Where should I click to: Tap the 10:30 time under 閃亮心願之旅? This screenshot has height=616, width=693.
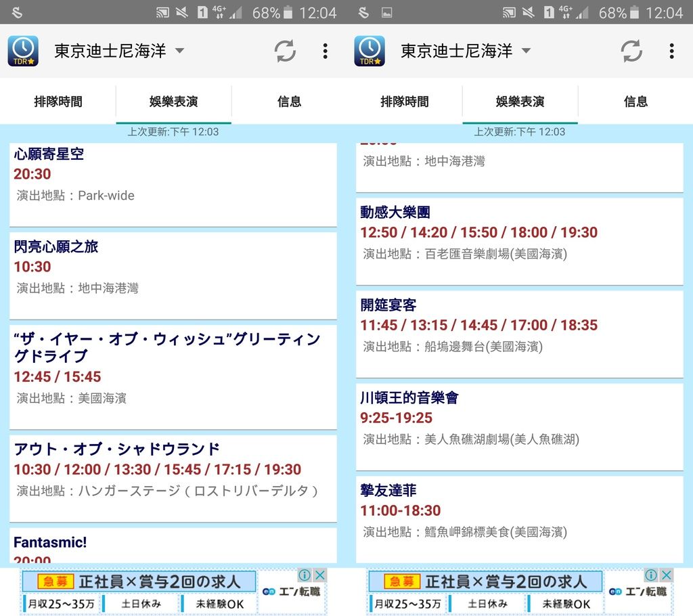coord(32,267)
